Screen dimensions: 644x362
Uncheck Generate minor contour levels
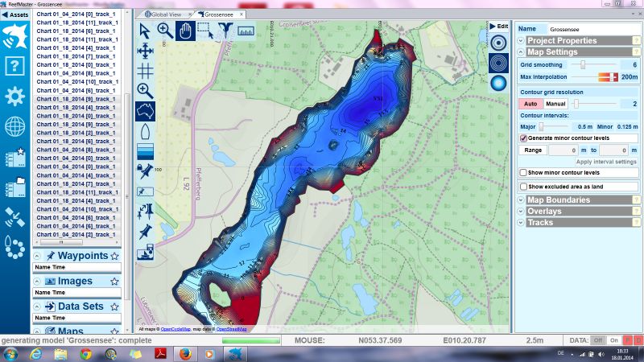[x=523, y=138]
